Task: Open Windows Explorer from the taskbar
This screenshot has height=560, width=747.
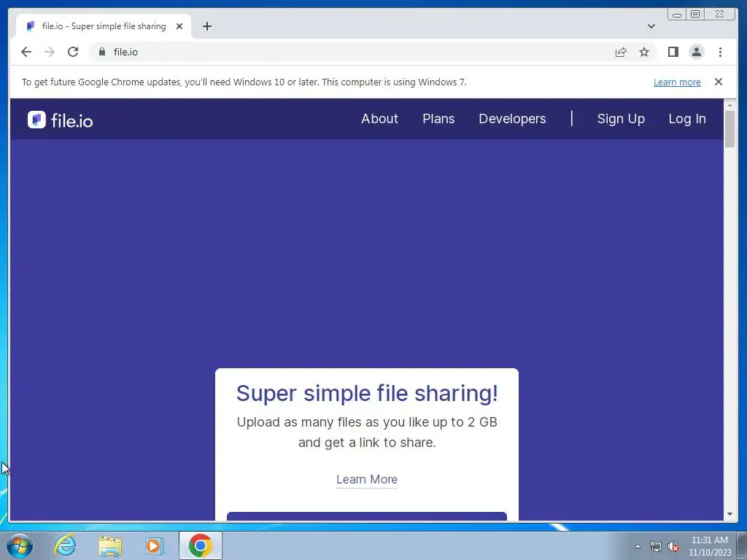Action: (110, 545)
